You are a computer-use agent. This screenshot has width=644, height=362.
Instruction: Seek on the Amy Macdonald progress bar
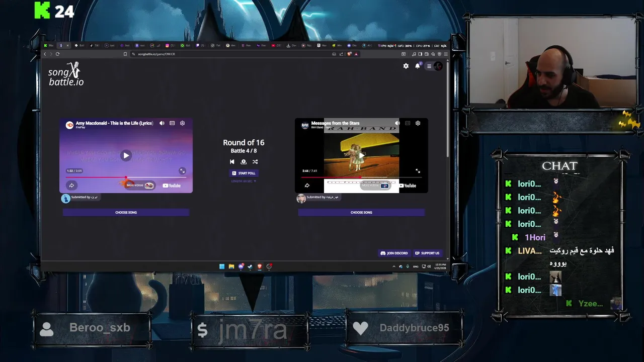(126, 177)
